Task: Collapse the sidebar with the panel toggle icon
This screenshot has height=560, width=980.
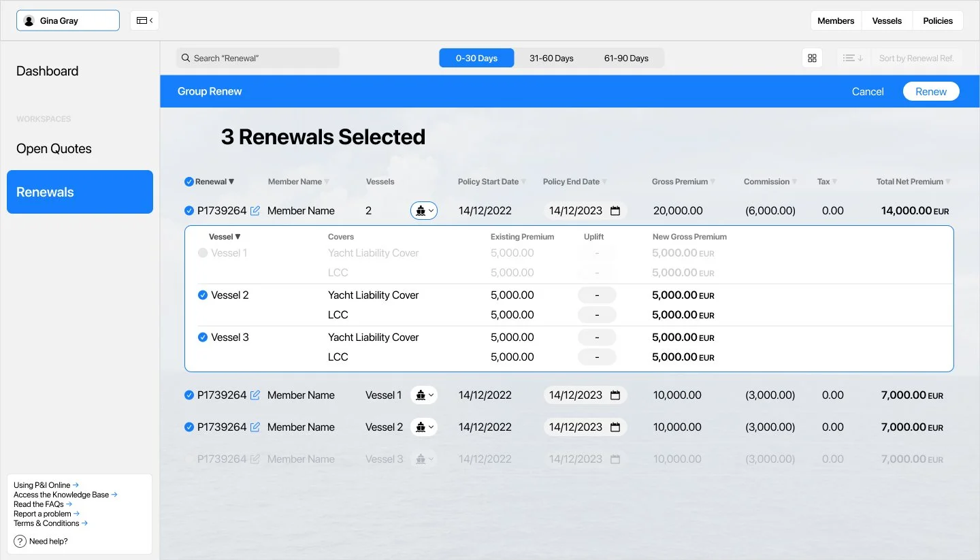Action: [144, 20]
